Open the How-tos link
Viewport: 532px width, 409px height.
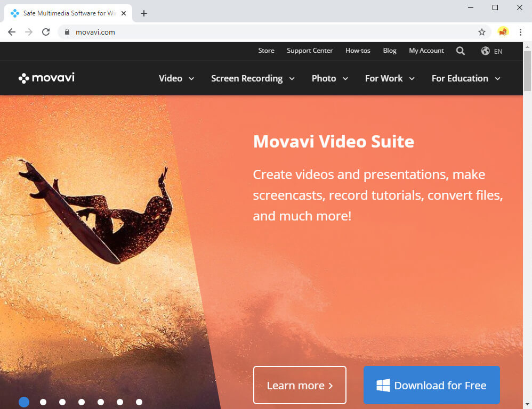pos(358,51)
